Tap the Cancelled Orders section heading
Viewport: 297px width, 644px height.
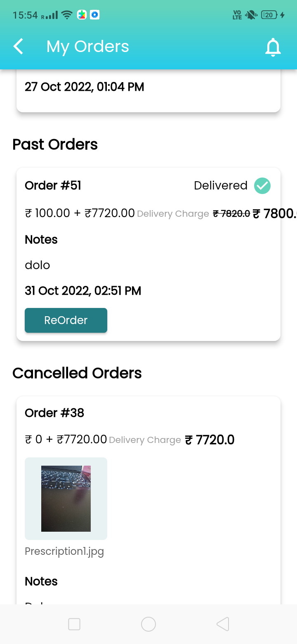click(x=77, y=373)
